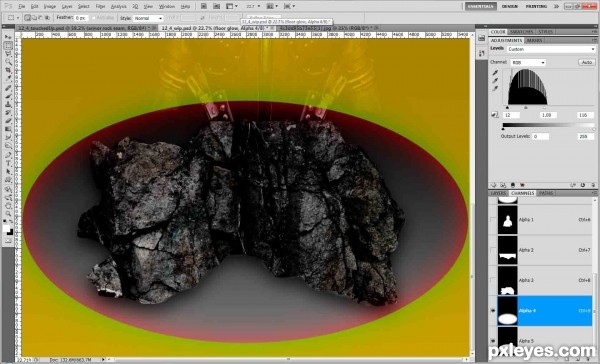Image resolution: width=600 pixels, height=364 pixels.
Task: Activate the 12_4_touchedUp.psd document tab
Action: pos(84,28)
